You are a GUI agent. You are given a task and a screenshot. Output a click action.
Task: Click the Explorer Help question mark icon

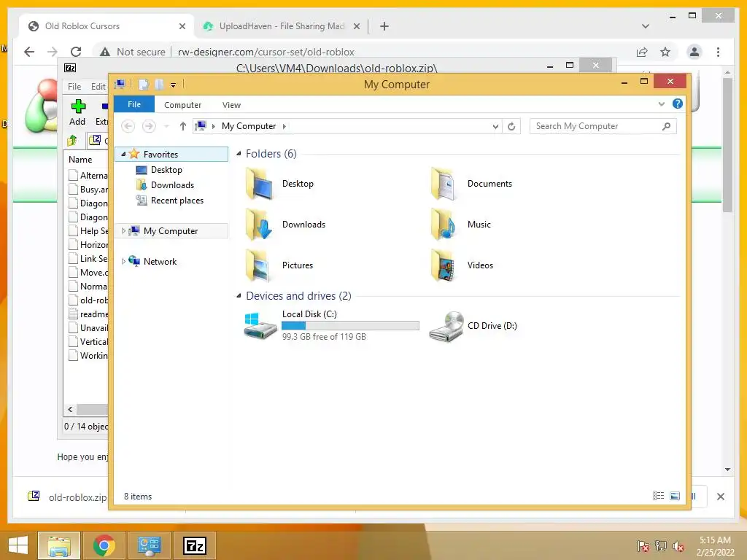(678, 104)
